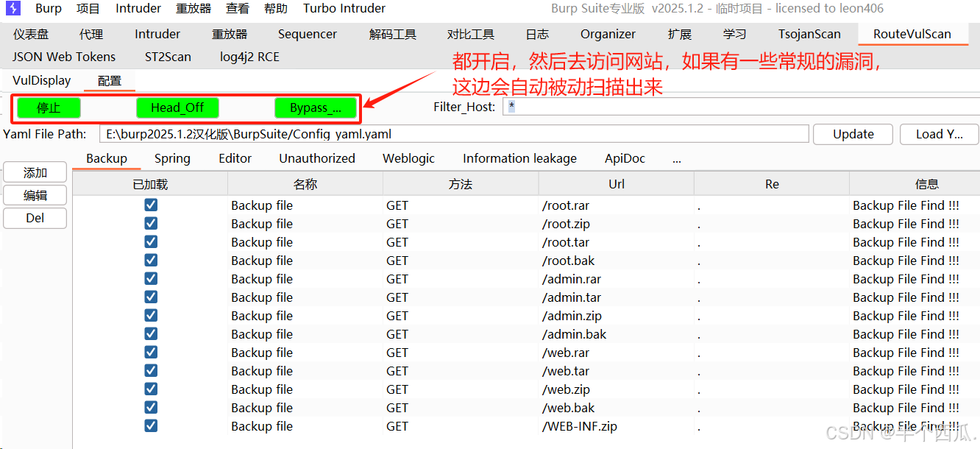Open the Turbo Intruder menu

tap(344, 9)
